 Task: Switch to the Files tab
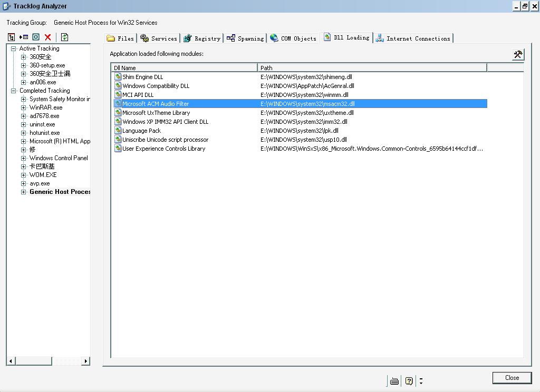tap(121, 38)
